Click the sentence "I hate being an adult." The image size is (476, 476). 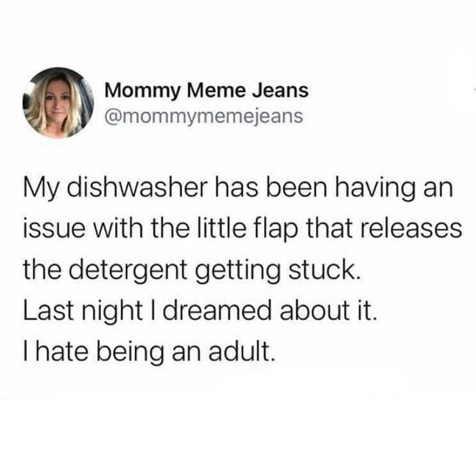coord(150,353)
